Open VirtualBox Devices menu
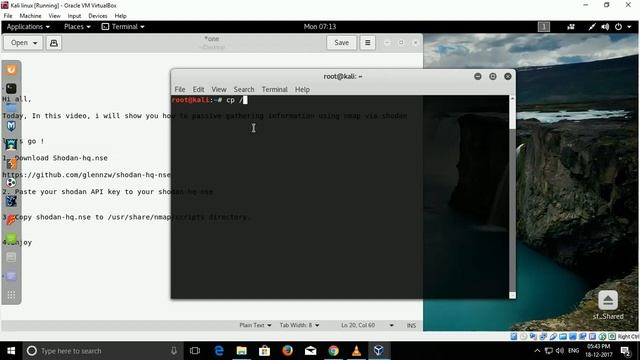Screen dimensions: 640x360 (98, 16)
